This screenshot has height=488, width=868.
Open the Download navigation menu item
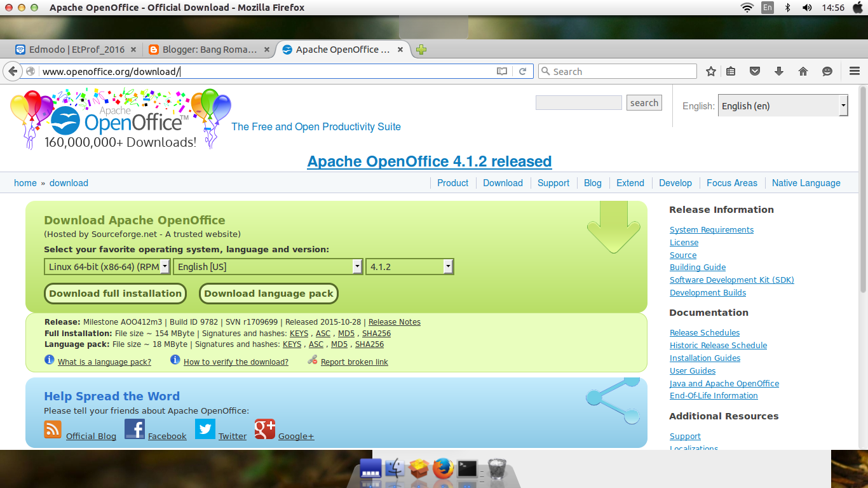503,183
